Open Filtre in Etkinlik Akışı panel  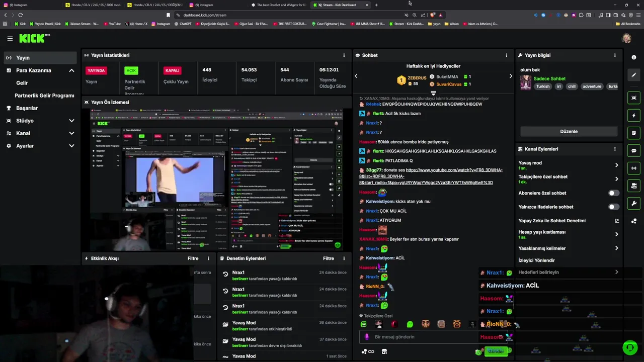(193, 258)
